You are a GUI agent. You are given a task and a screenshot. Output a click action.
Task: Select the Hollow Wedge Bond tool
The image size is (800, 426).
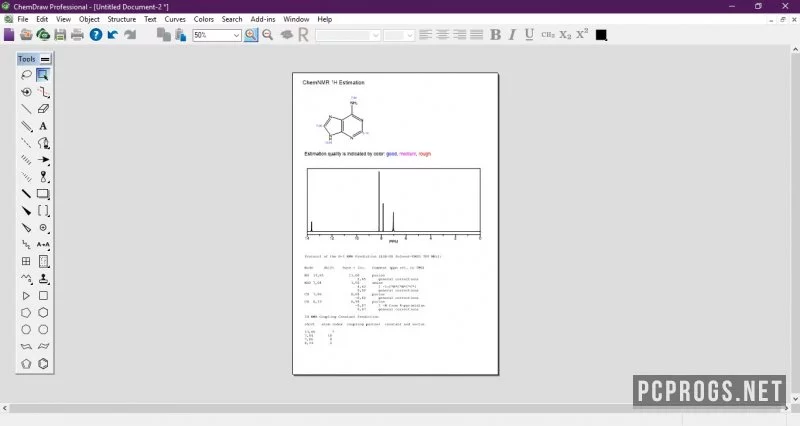[26, 228]
